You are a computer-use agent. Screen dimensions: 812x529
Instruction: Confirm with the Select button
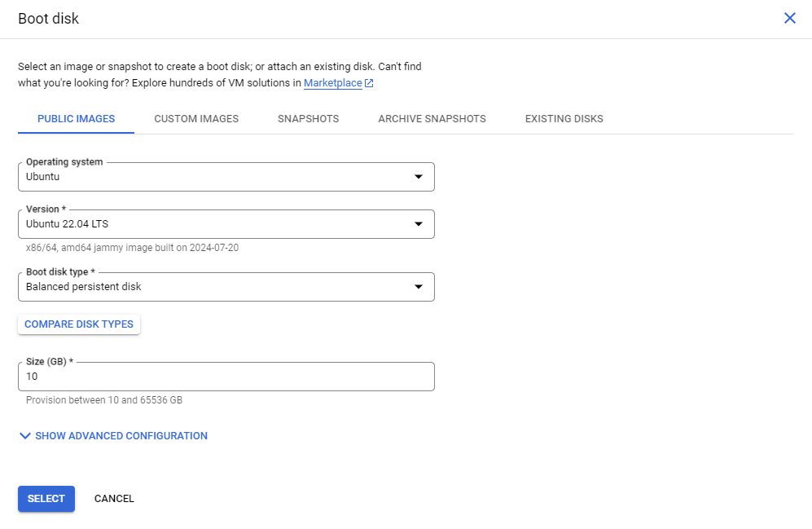point(46,499)
